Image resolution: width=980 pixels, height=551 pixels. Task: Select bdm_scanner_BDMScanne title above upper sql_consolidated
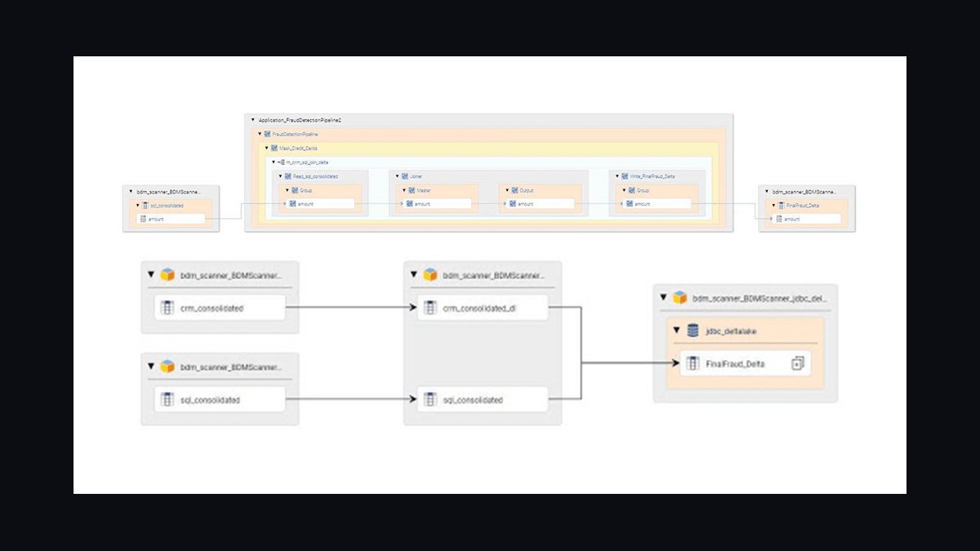(168, 192)
